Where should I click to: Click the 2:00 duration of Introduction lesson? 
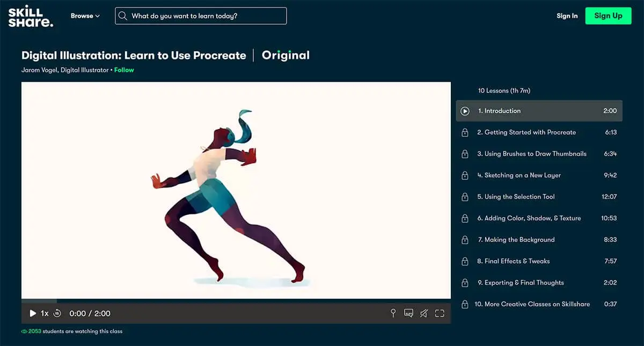610,111
